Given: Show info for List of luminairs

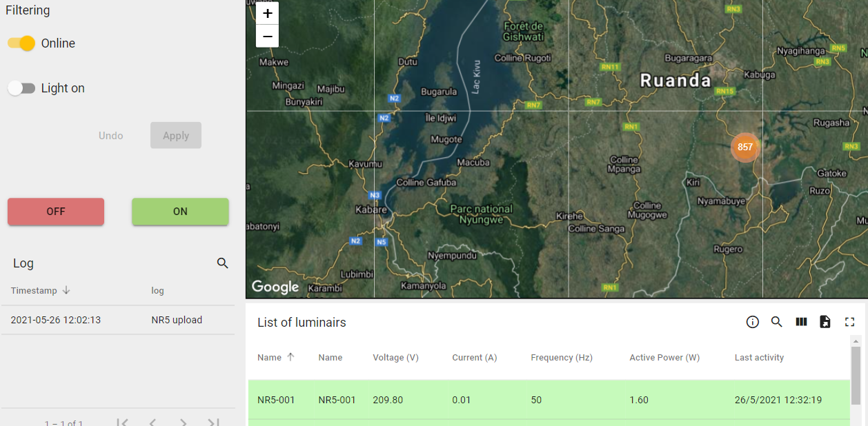Looking at the screenshot, I should coord(753,322).
